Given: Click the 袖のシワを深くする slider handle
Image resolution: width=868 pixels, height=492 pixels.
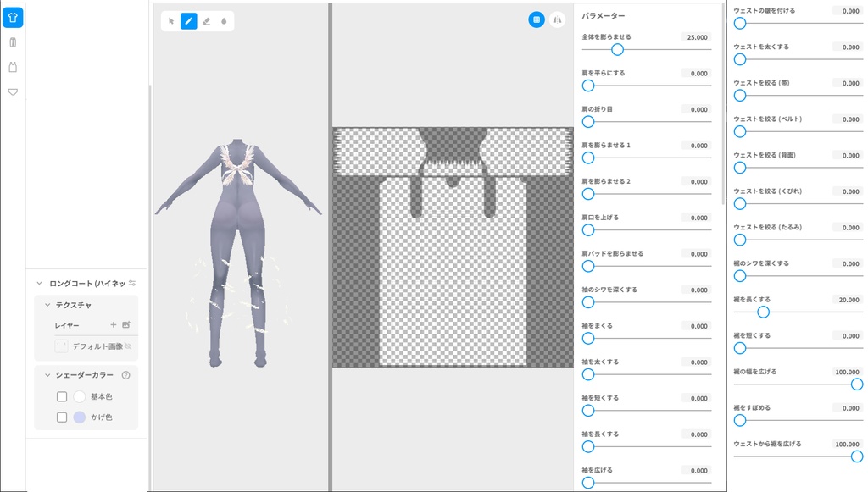Looking at the screenshot, I should tap(588, 302).
